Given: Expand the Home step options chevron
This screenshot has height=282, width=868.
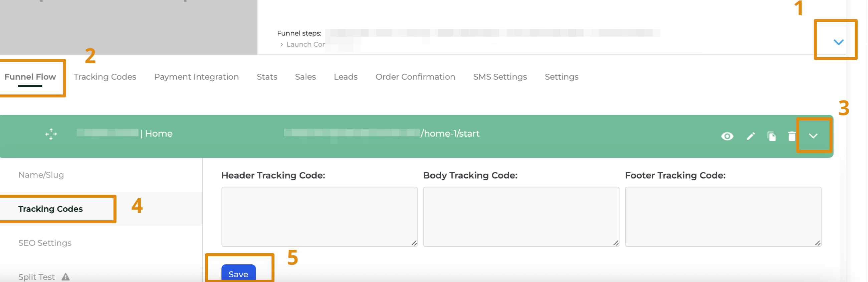Looking at the screenshot, I should tap(813, 136).
